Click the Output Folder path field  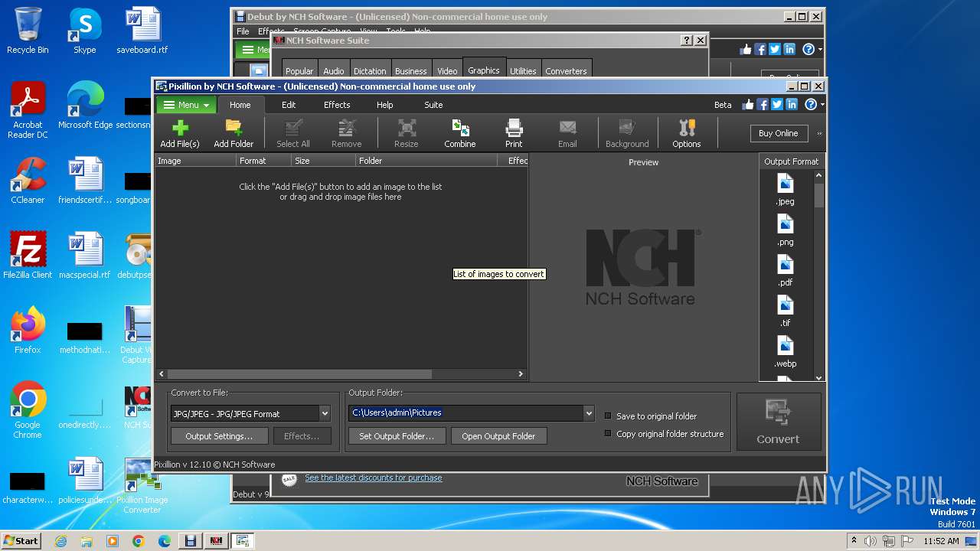pos(465,413)
